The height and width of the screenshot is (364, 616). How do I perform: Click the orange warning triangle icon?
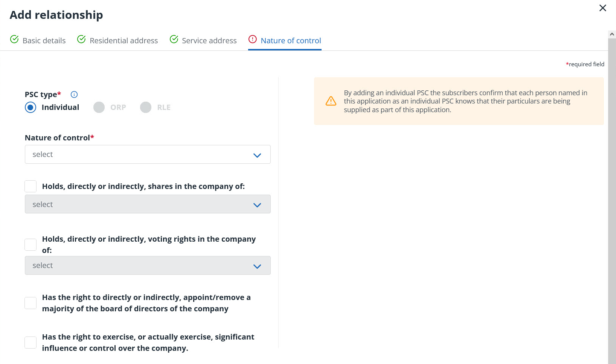click(331, 101)
